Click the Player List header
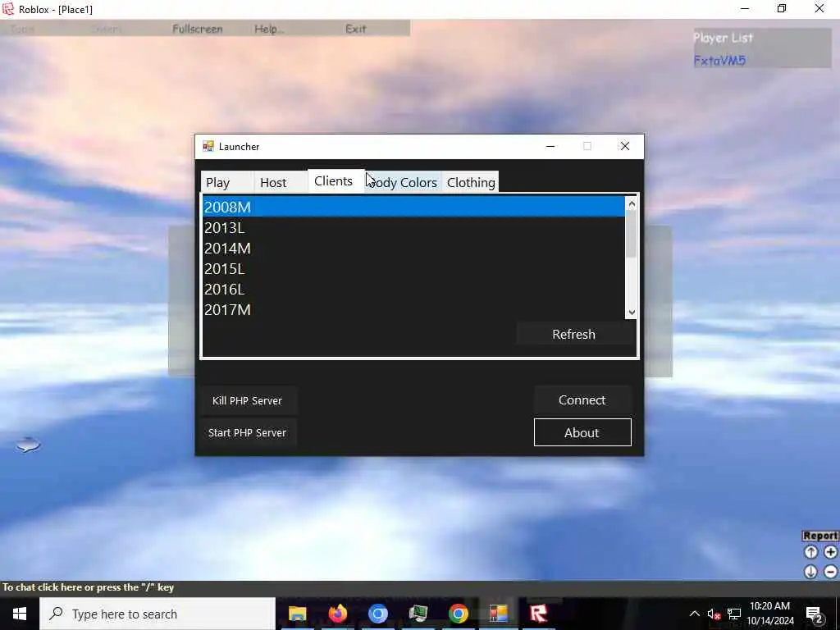840x630 pixels. coord(724,38)
